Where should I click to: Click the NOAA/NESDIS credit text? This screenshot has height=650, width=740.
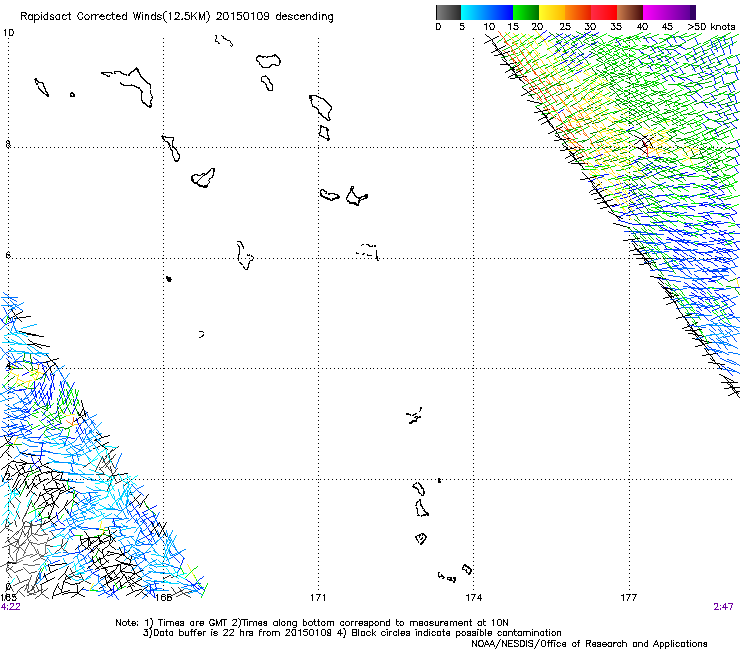pos(589,644)
